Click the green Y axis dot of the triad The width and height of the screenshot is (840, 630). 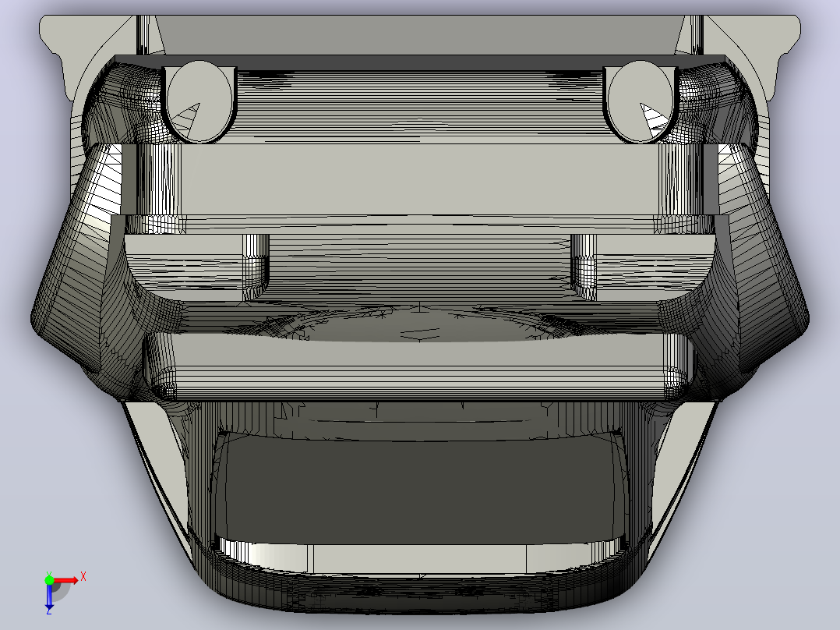49,580
